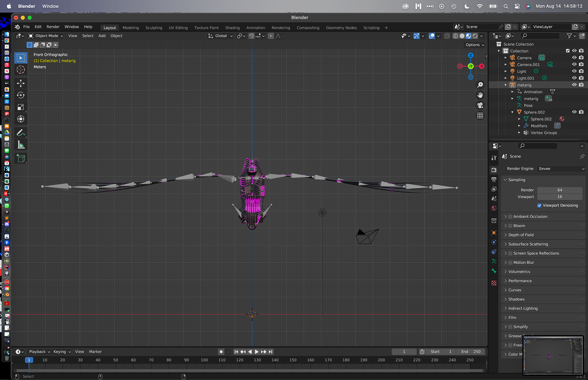Open Object Data armature properties icon
Viewport: 588px width, 380px height.
494,261
